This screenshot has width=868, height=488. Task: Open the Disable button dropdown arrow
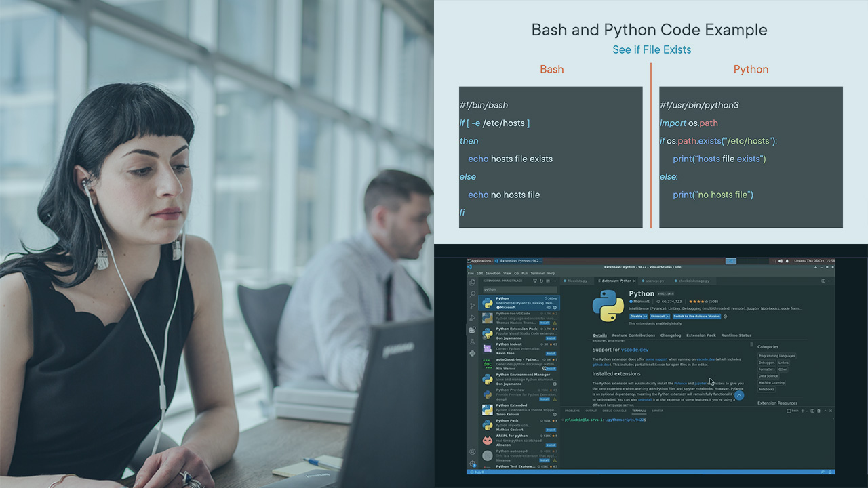point(646,315)
